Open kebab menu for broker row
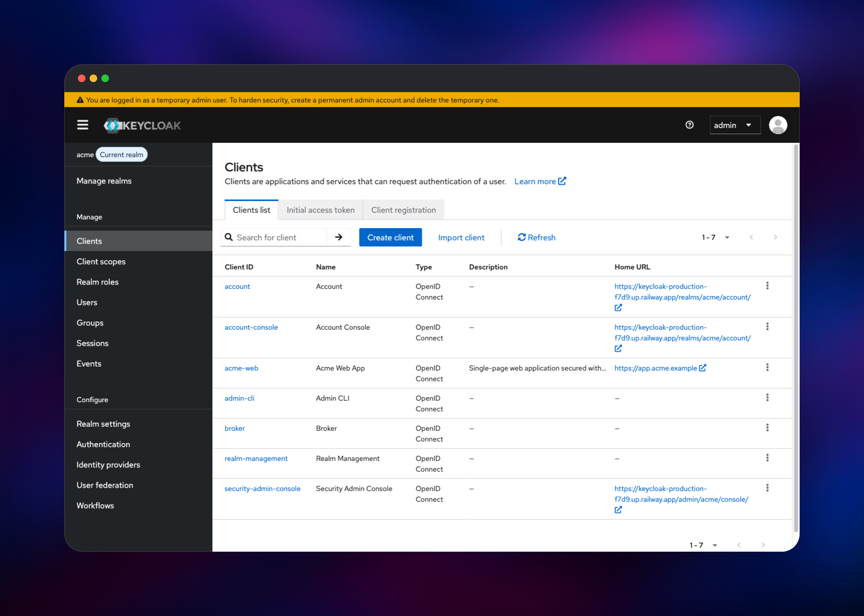Image resolution: width=864 pixels, height=616 pixels. 767,428
